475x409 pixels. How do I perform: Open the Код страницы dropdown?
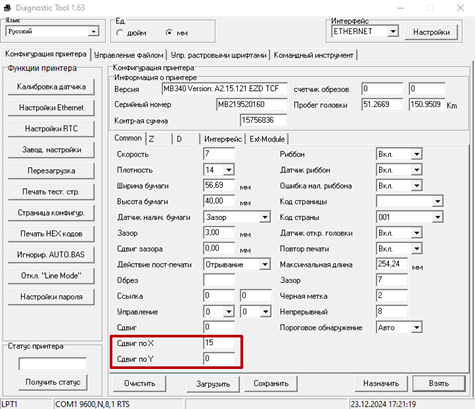[x=437, y=201]
